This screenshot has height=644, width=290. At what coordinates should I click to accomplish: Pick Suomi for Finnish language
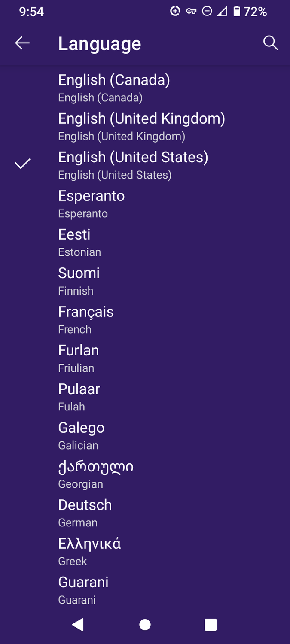pyautogui.click(x=79, y=273)
